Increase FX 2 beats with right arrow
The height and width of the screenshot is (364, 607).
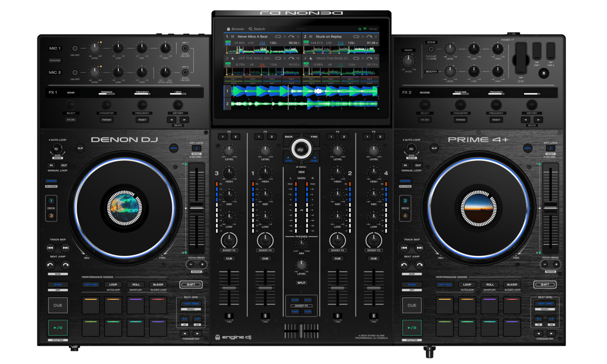pyautogui.click(x=538, y=120)
